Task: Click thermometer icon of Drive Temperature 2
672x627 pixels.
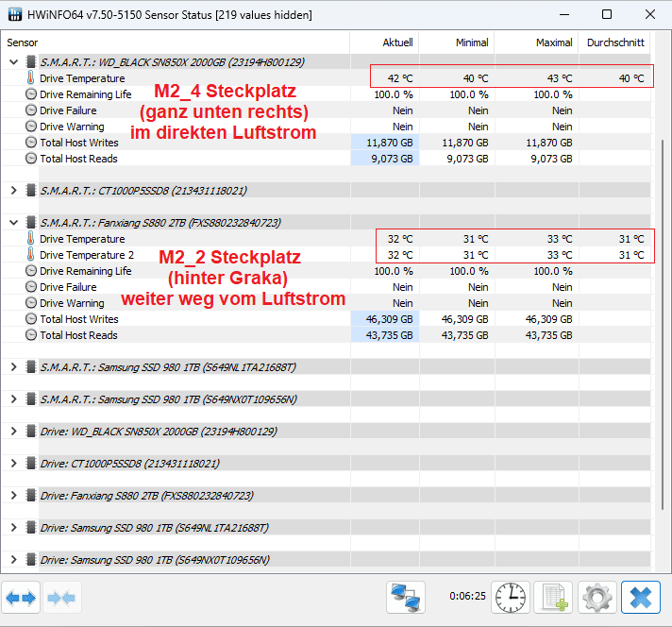Action: (30, 255)
